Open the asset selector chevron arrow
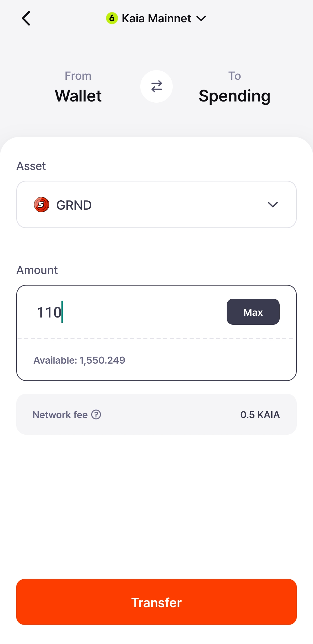313x644 pixels. [273, 205]
